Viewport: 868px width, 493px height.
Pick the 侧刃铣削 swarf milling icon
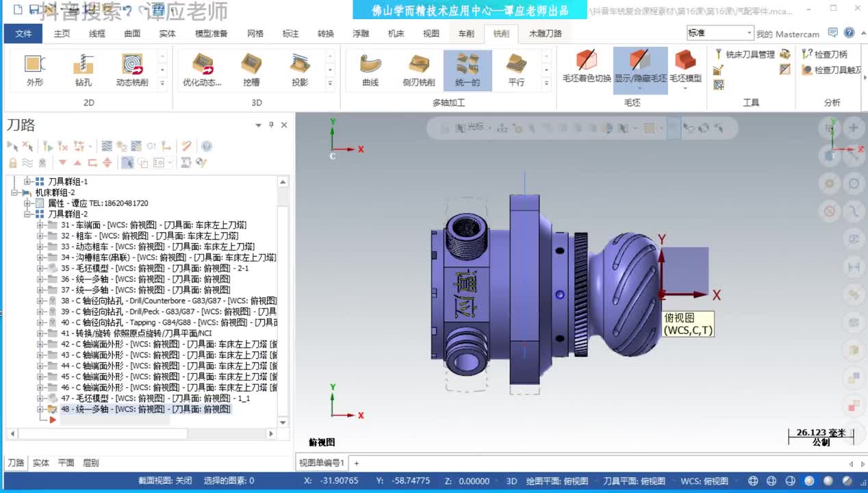click(419, 71)
